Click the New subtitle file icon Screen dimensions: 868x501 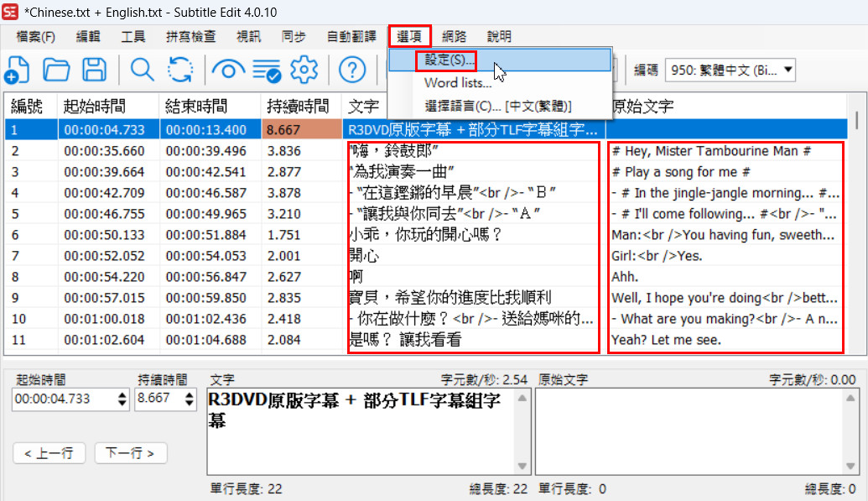point(18,69)
